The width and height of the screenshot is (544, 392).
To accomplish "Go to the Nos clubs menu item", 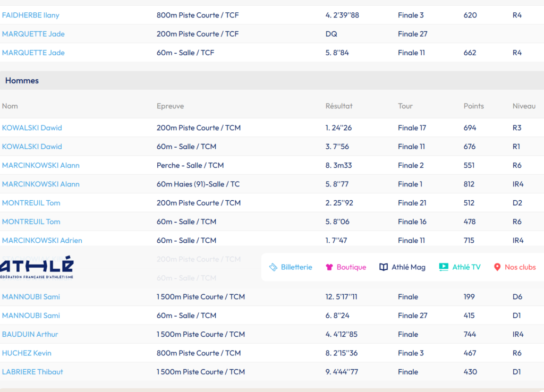I will pyautogui.click(x=520, y=267).
